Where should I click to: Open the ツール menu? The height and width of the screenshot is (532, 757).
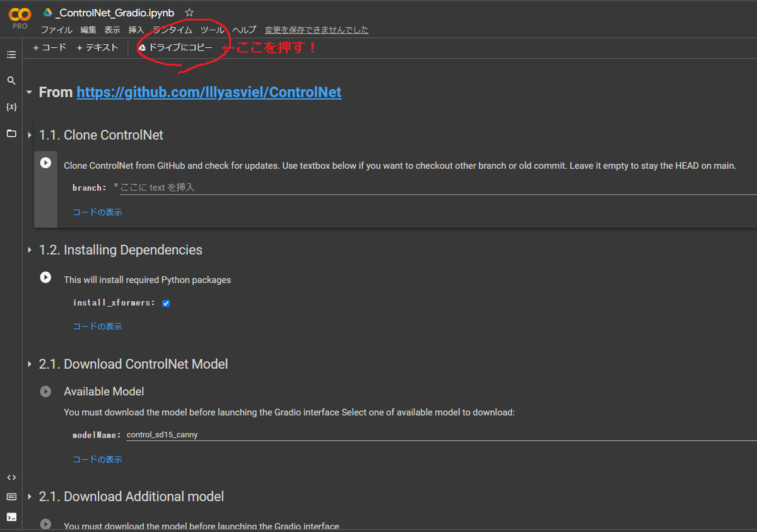point(212,30)
